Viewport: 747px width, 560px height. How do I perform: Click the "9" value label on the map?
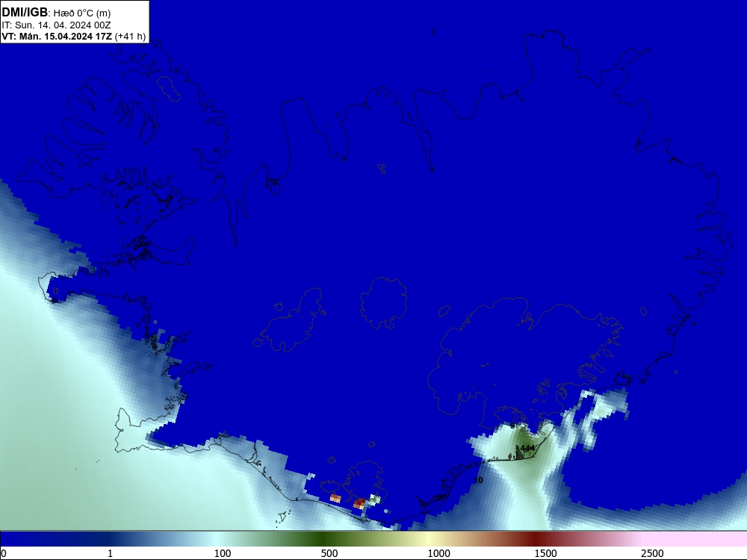point(512,426)
